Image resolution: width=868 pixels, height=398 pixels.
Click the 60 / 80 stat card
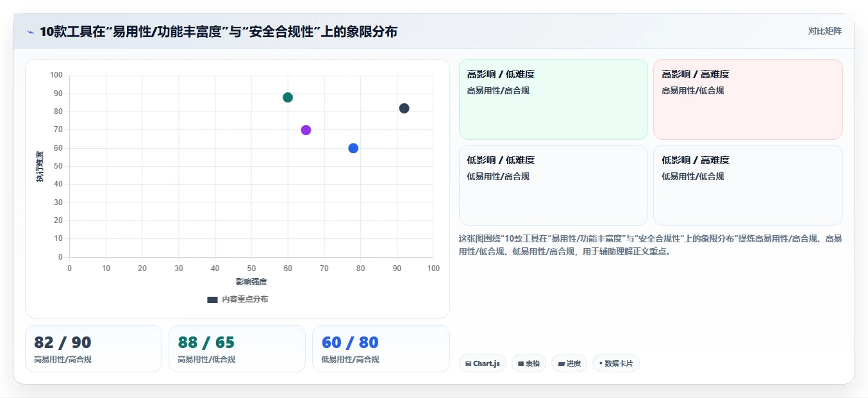click(381, 349)
